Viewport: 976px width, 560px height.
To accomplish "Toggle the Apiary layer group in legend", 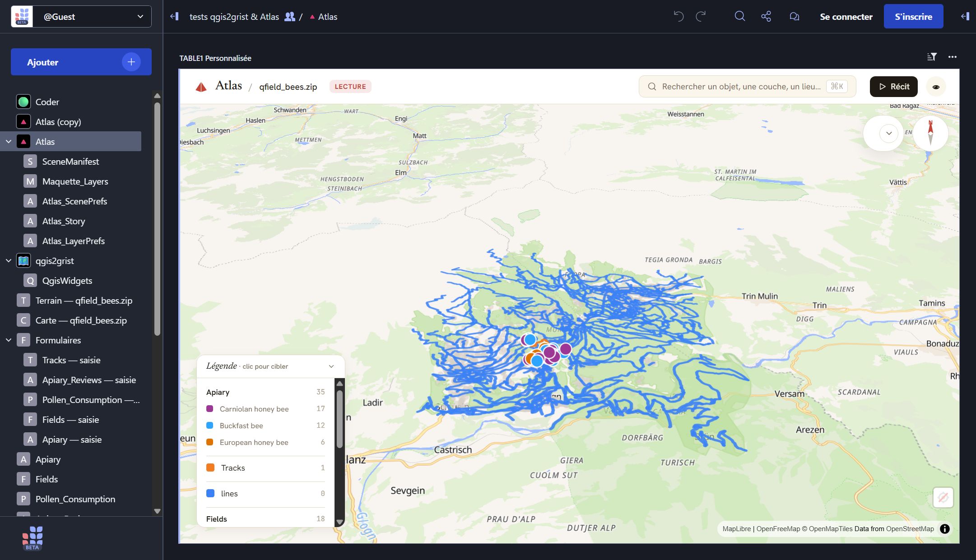I will click(x=265, y=392).
